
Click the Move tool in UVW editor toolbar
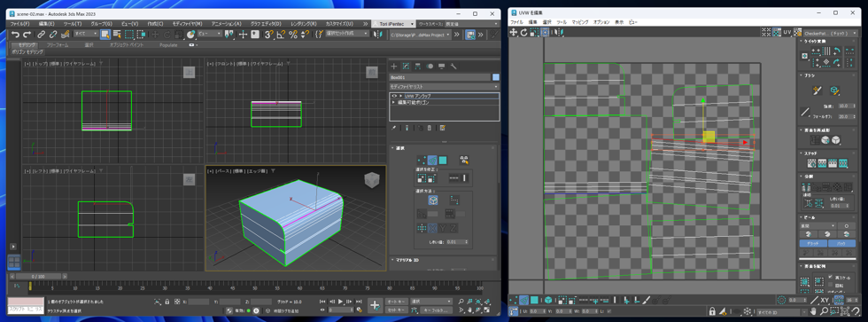[514, 32]
